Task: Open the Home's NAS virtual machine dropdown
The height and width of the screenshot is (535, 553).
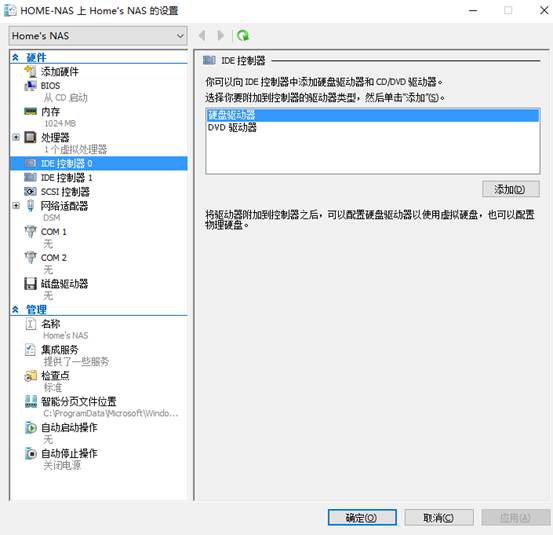Action: (x=98, y=36)
